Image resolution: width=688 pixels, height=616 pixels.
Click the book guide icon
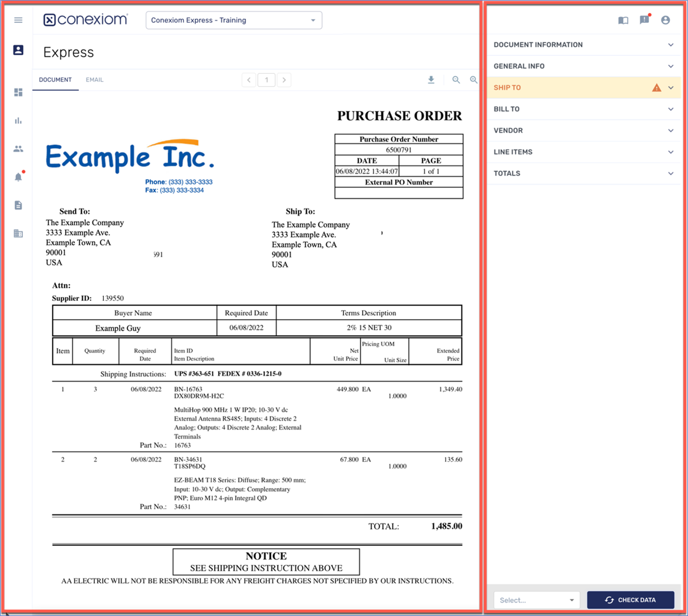(623, 20)
